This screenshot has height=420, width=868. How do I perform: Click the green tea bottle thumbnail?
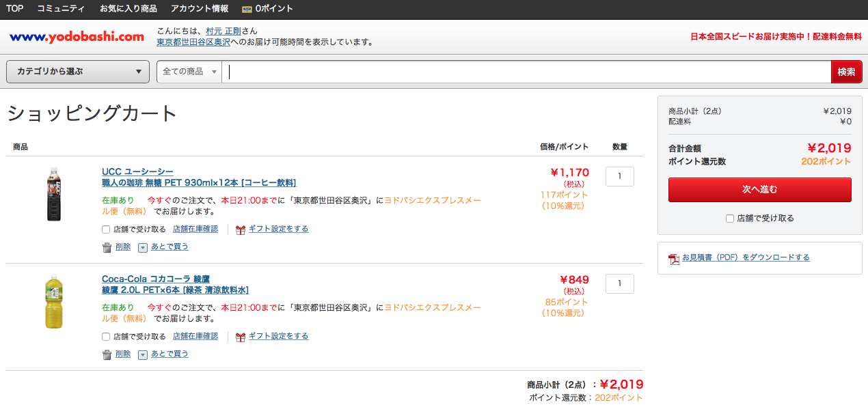[x=54, y=301]
